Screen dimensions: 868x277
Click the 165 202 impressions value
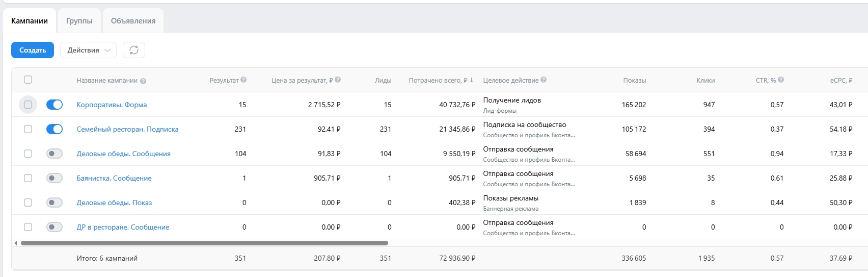(634, 105)
